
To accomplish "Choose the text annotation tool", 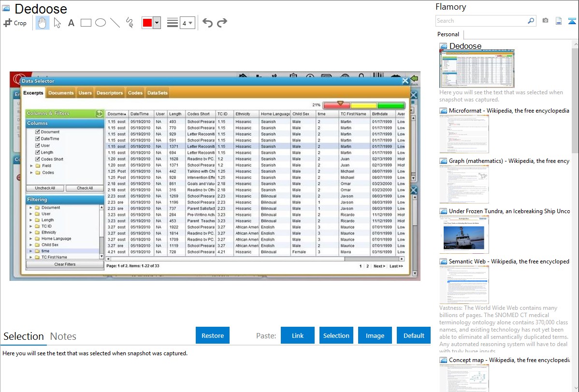I will [71, 23].
